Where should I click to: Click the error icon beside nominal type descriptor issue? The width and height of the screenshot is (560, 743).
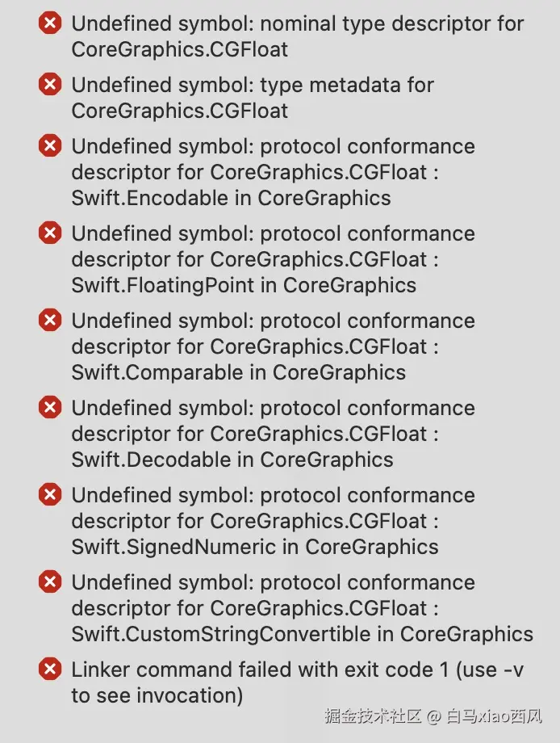50,24
